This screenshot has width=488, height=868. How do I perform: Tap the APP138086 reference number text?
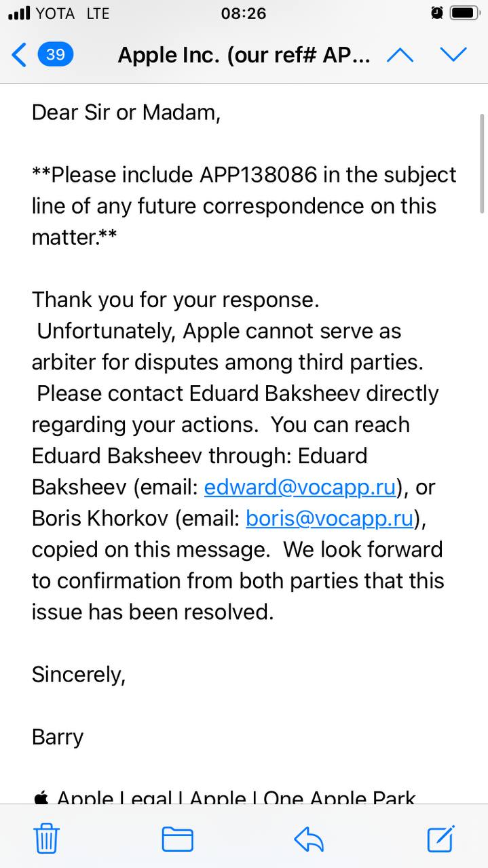(x=258, y=175)
